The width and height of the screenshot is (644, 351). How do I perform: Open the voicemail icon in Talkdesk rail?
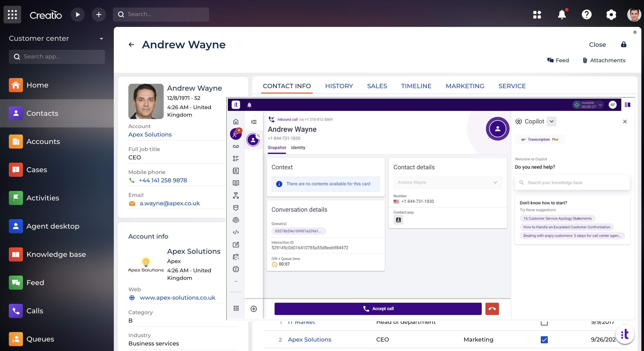(236, 146)
